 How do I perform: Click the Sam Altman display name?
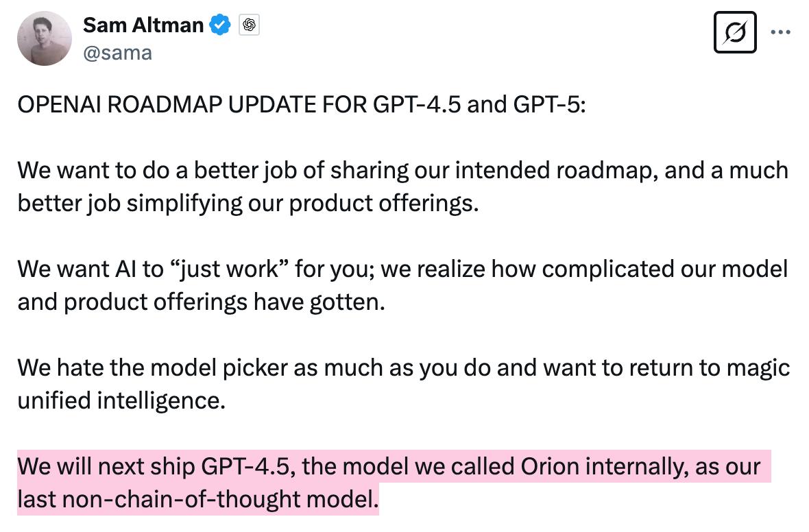143,25
